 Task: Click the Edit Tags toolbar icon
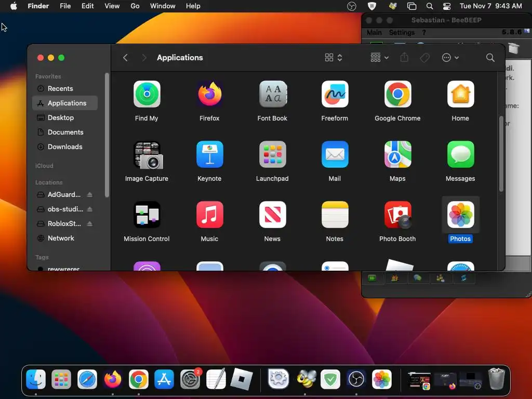pos(424,58)
